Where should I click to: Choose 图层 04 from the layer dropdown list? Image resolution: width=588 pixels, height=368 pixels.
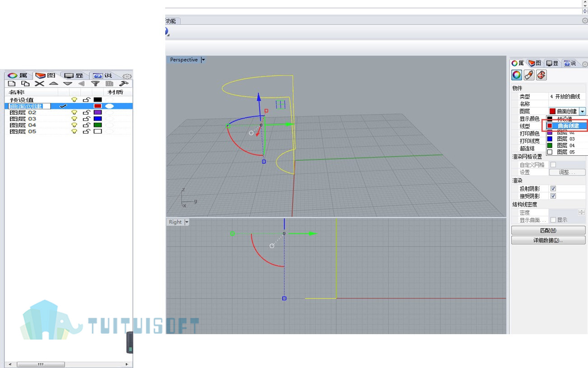click(567, 145)
